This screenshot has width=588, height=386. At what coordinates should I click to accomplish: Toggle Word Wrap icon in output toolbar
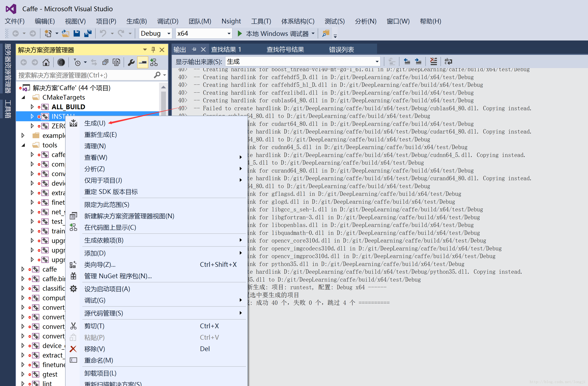(x=448, y=61)
